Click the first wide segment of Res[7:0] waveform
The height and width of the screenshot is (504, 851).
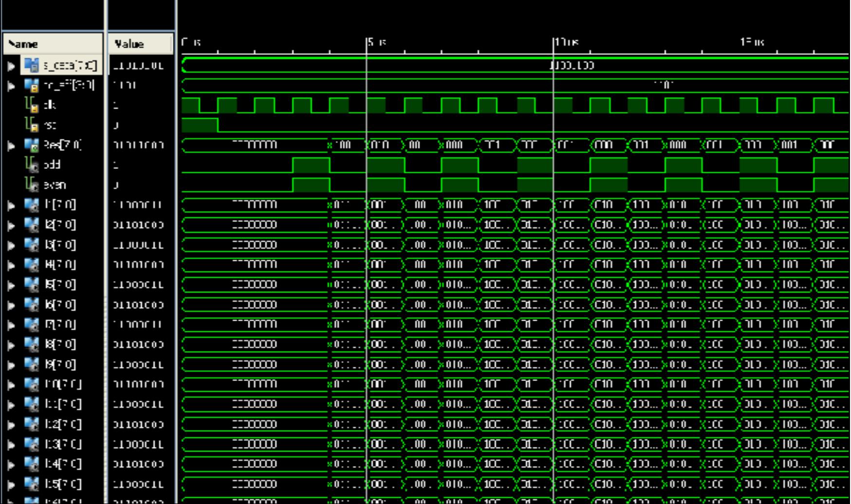pyautogui.click(x=255, y=145)
